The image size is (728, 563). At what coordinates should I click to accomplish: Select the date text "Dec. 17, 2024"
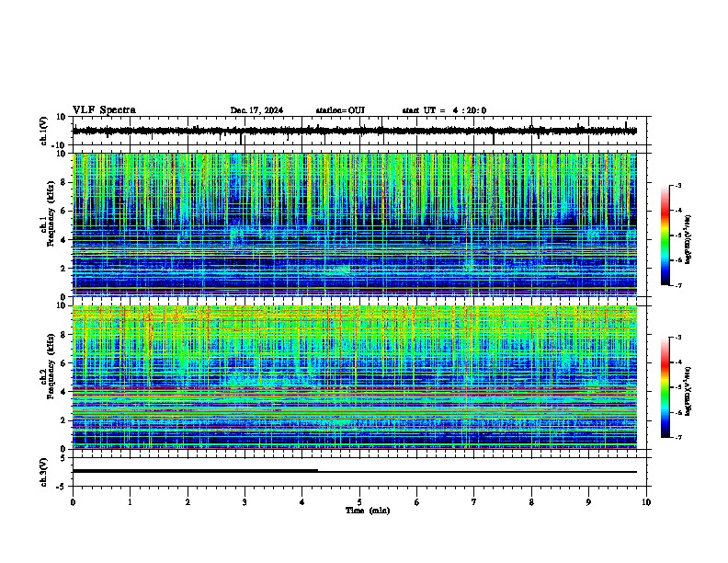pyautogui.click(x=256, y=110)
